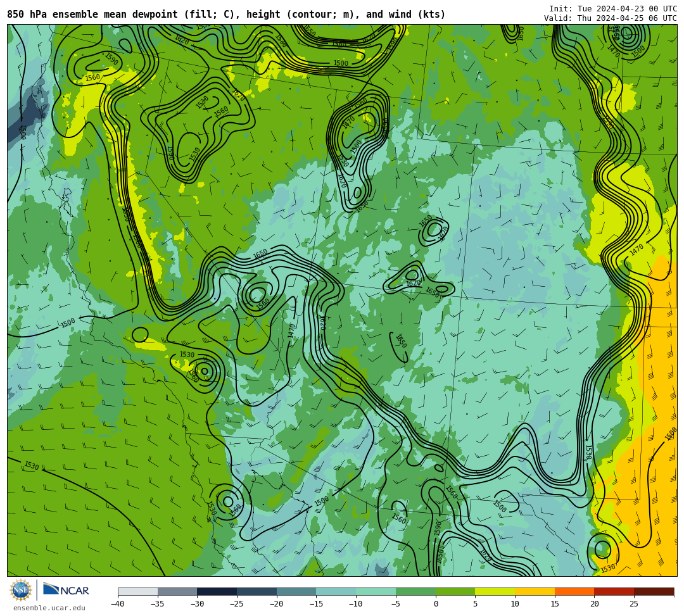684x616 pixels.
Task: Open the ensemble.ucar.edu link text
Action: coord(49,608)
